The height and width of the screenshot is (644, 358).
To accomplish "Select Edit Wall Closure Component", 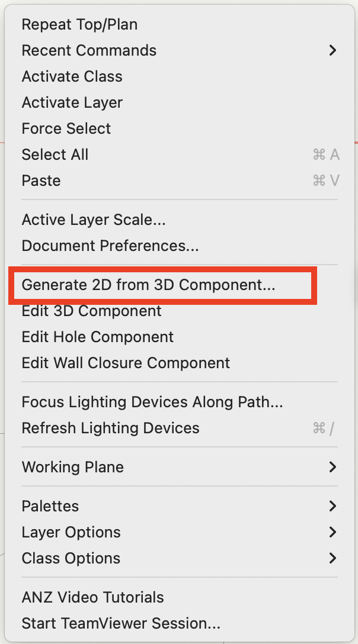I will [126, 363].
